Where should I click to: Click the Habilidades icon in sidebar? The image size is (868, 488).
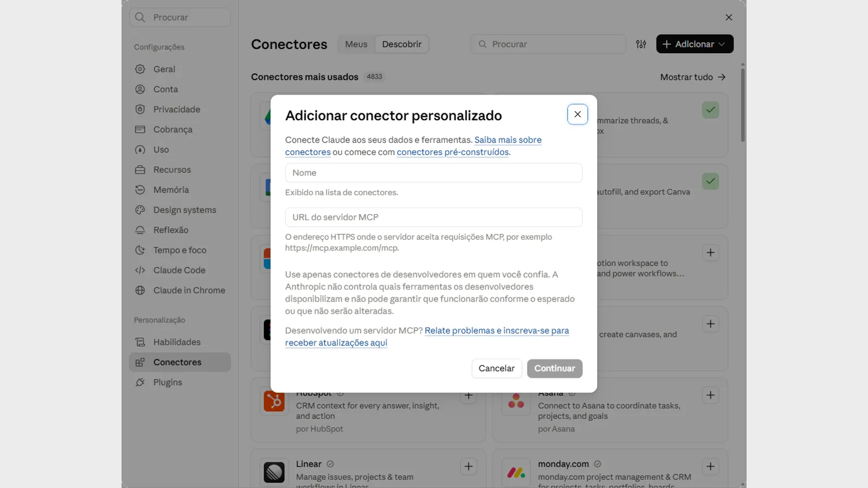coord(140,342)
